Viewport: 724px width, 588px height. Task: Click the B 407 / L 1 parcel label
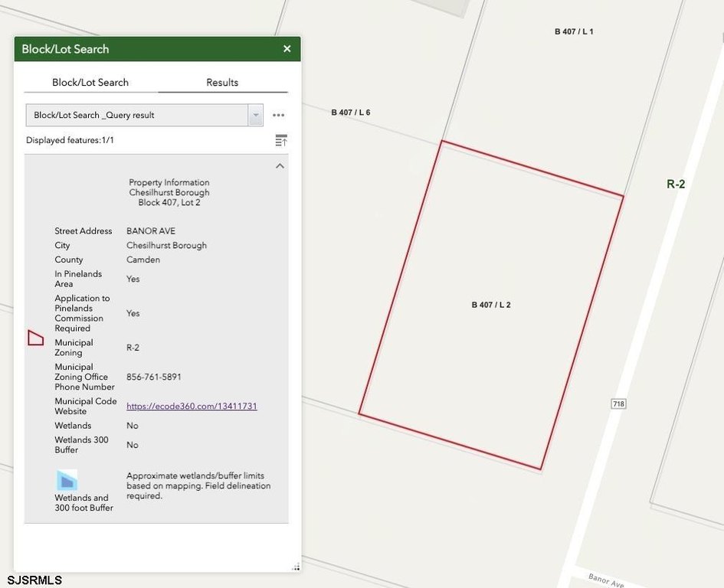(574, 31)
